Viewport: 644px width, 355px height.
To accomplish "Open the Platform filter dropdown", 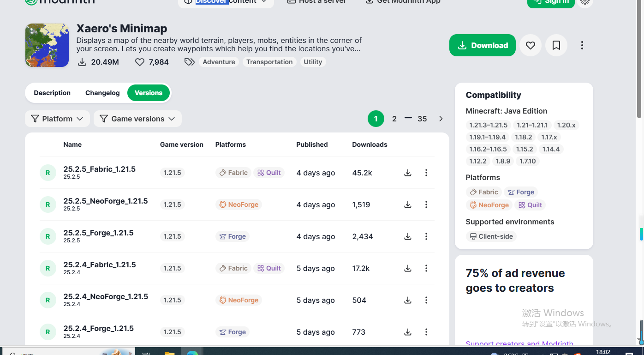I will (57, 119).
